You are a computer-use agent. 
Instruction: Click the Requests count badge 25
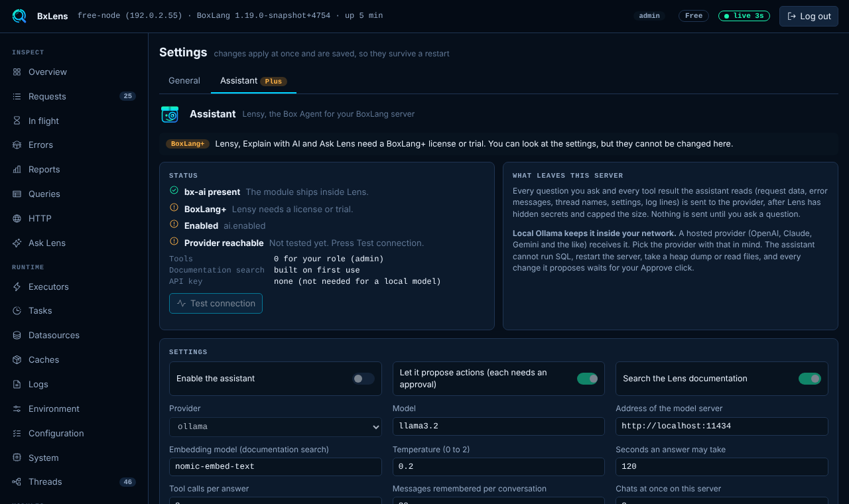[127, 96]
